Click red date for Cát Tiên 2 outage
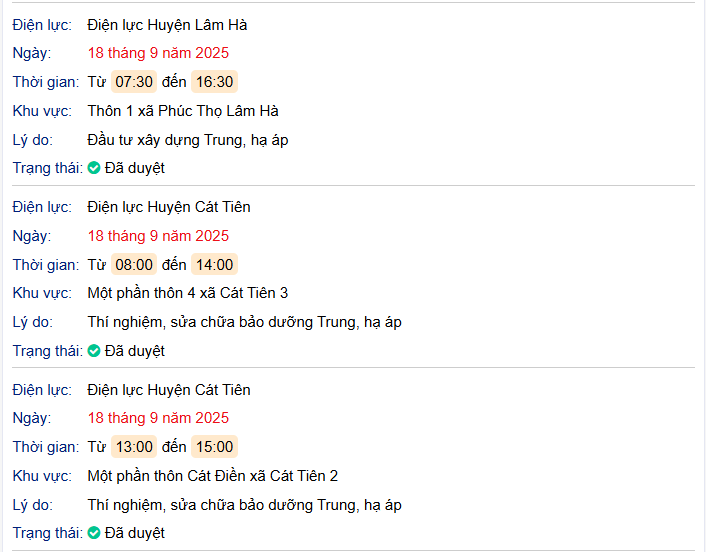The image size is (706, 552). 158,418
